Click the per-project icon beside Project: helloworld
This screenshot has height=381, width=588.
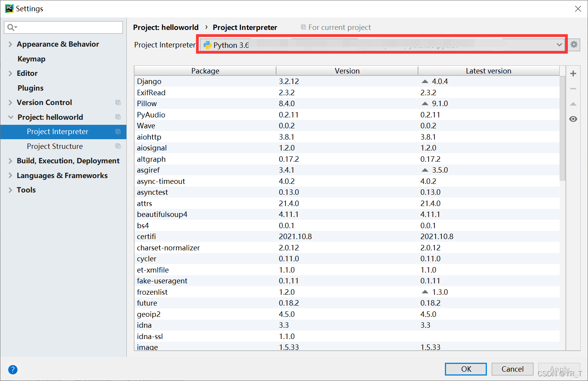[x=118, y=117]
